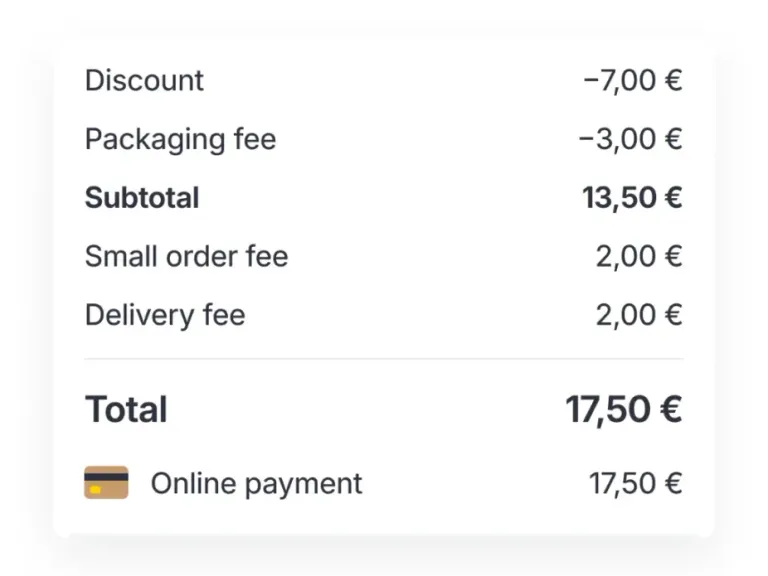Screen dimensions: 768x576
Task: Click the Small order fee label
Action: [x=186, y=256]
